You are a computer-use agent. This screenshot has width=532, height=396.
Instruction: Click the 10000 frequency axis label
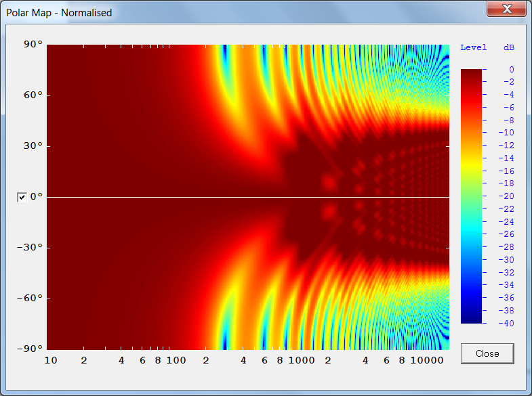click(427, 360)
